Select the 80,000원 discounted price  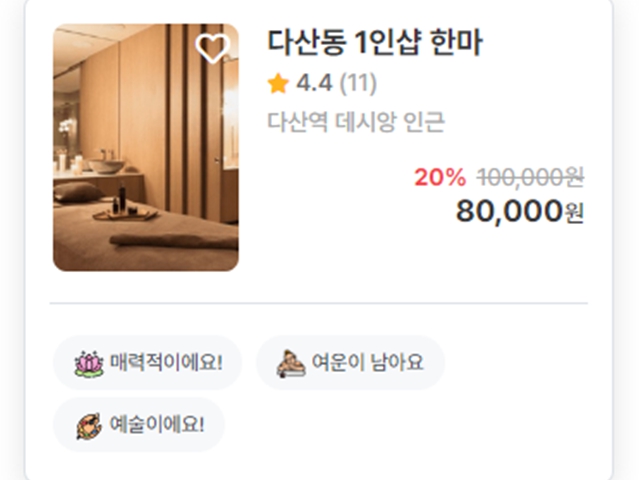(520, 211)
